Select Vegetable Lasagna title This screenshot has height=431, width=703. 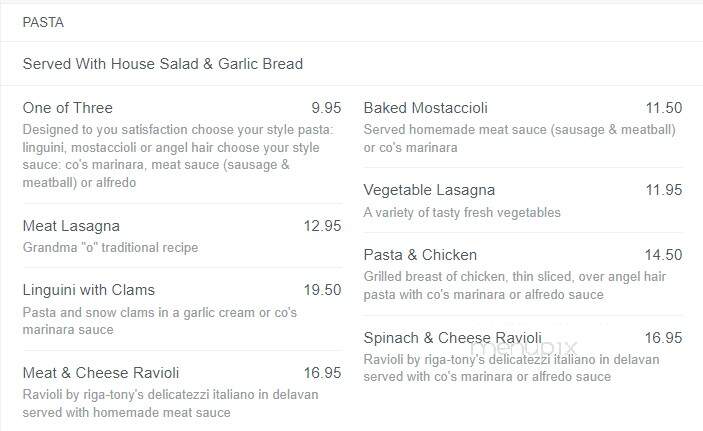[x=429, y=190]
